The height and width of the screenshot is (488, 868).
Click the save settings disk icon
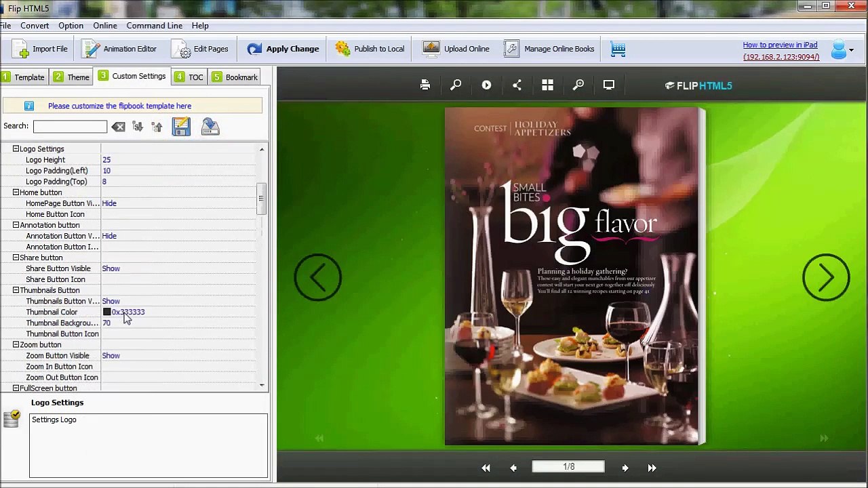(181, 127)
